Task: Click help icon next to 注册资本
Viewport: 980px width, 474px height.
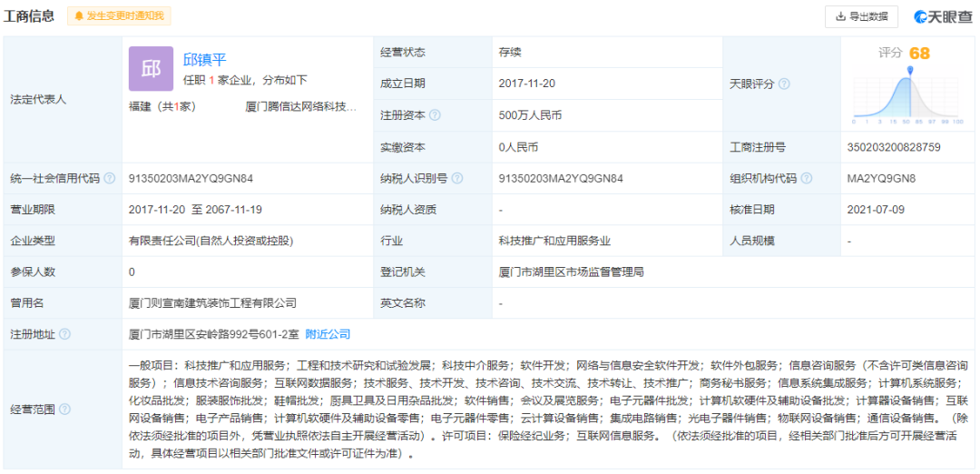Action: [x=435, y=115]
